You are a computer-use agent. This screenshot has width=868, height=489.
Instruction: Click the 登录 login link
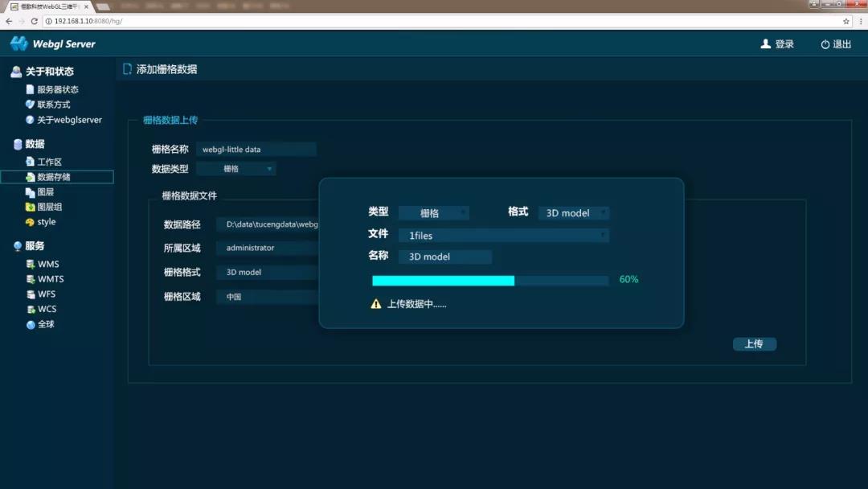(x=784, y=44)
